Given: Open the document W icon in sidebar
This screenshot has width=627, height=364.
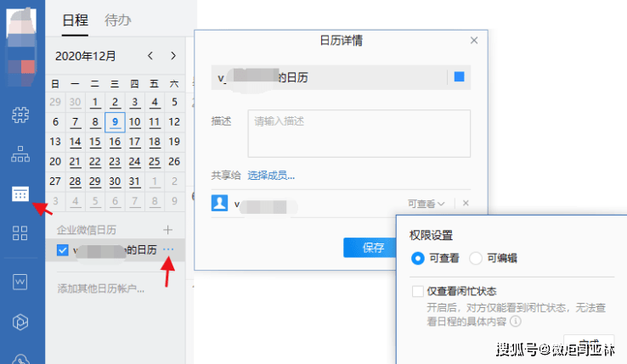Looking at the screenshot, I should pos(20,280).
